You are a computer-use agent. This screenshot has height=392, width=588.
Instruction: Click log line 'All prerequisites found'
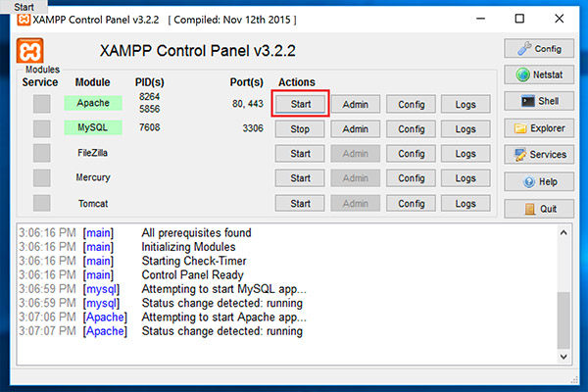[x=196, y=233]
